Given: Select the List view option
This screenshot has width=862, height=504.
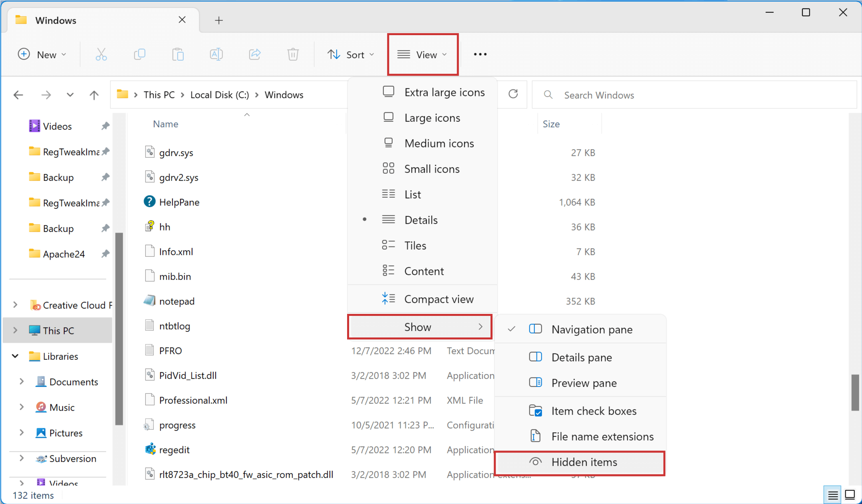Looking at the screenshot, I should pos(413,194).
